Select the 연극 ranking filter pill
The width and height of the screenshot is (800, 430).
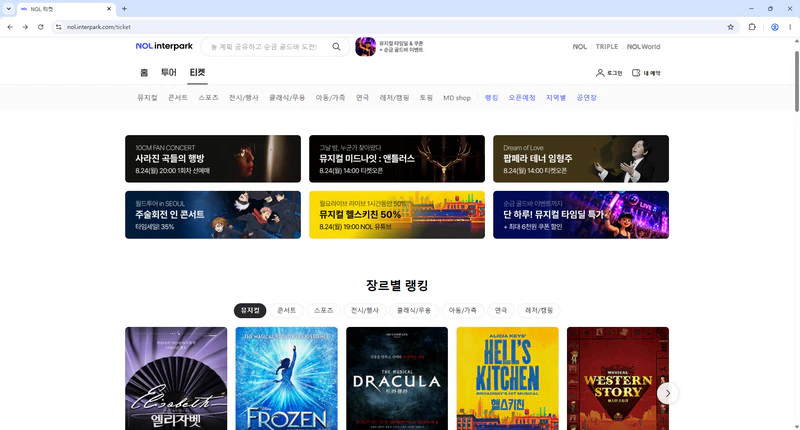501,310
